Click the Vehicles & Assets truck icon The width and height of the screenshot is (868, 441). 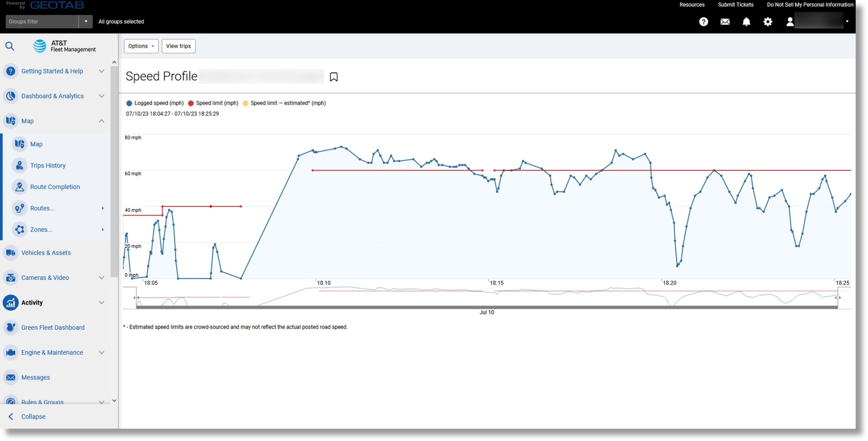pos(11,253)
